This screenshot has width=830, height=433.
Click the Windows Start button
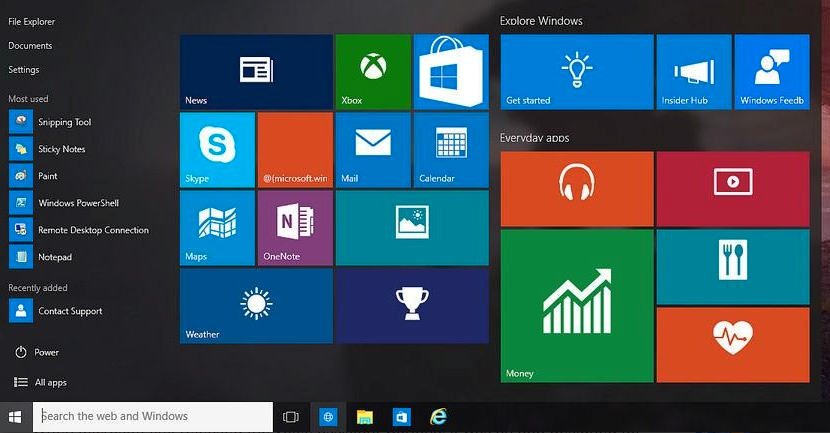pyautogui.click(x=15, y=417)
